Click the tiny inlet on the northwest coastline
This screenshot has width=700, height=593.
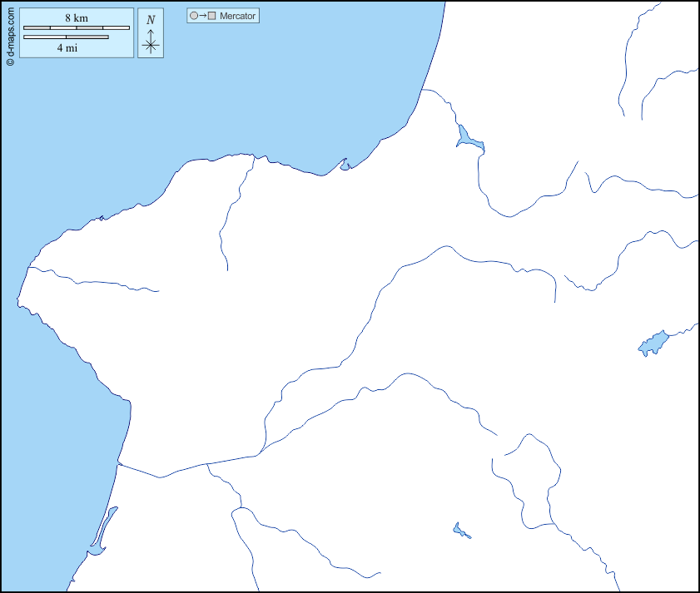pos(101,218)
